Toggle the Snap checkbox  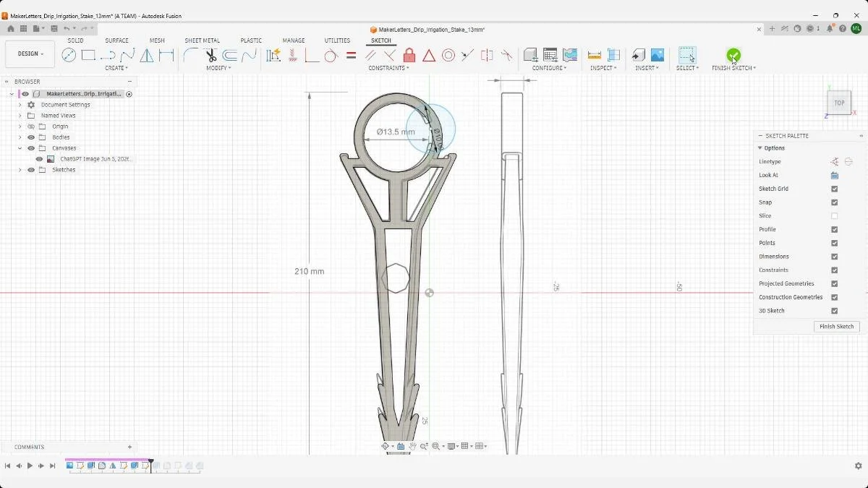click(x=834, y=202)
